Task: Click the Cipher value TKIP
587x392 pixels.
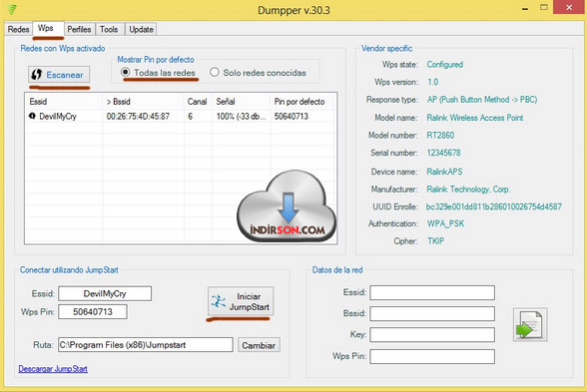Action: click(x=435, y=241)
